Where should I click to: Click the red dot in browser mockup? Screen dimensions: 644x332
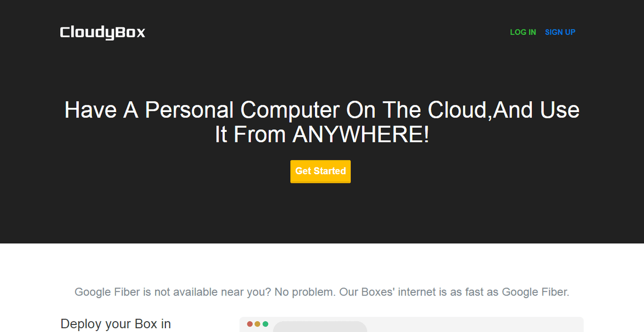coord(250,324)
